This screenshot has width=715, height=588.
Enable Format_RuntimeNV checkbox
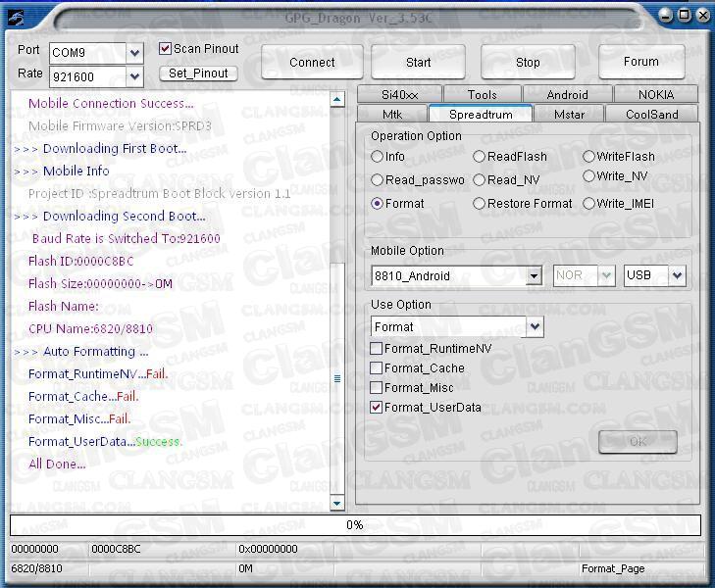[377, 349]
